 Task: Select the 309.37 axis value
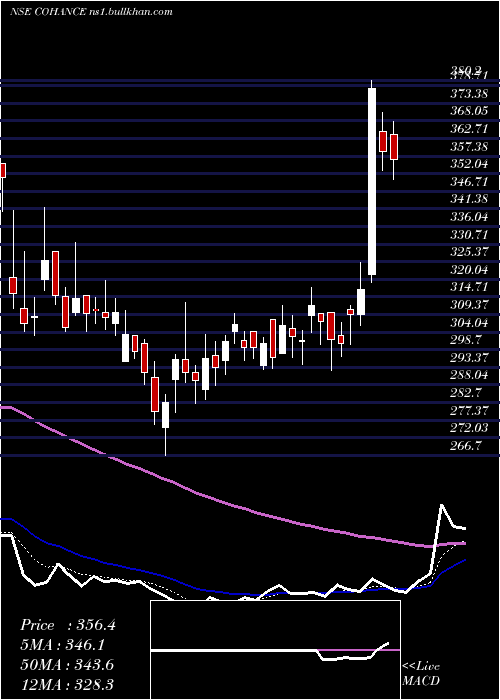click(x=469, y=305)
